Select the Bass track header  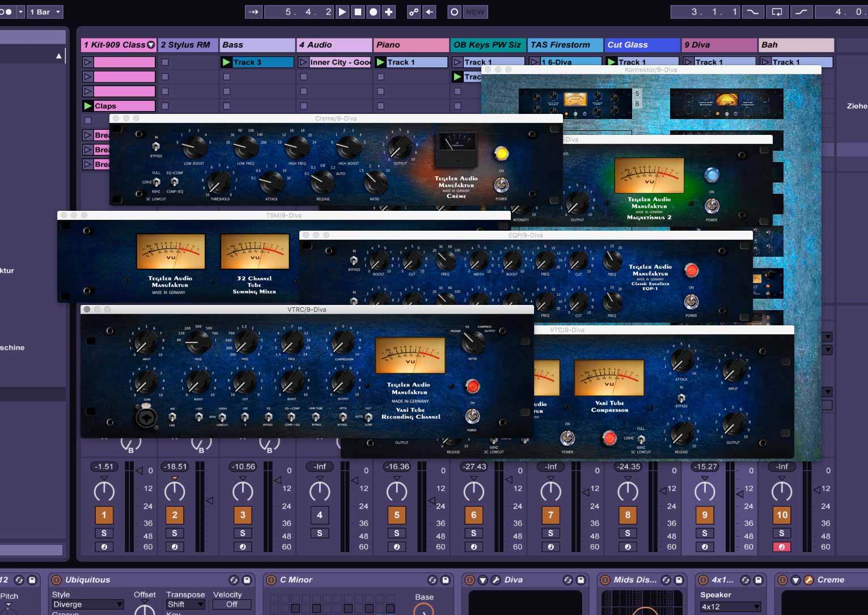tap(257, 45)
